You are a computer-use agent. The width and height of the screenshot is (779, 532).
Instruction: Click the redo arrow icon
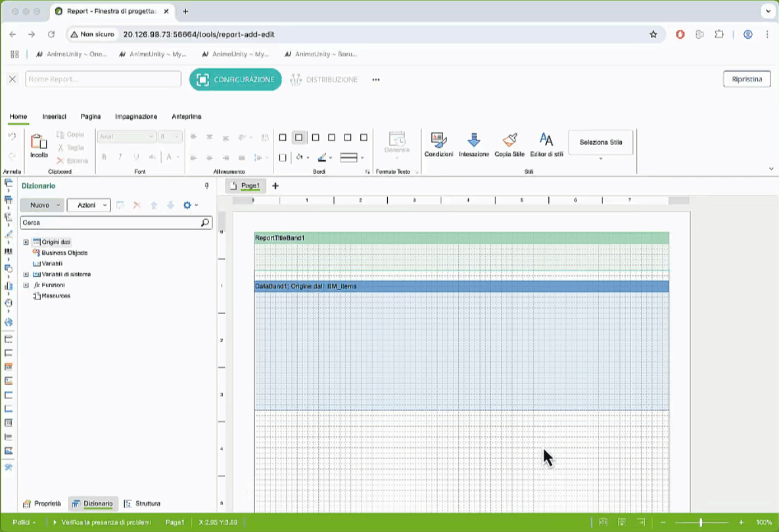(x=12, y=156)
